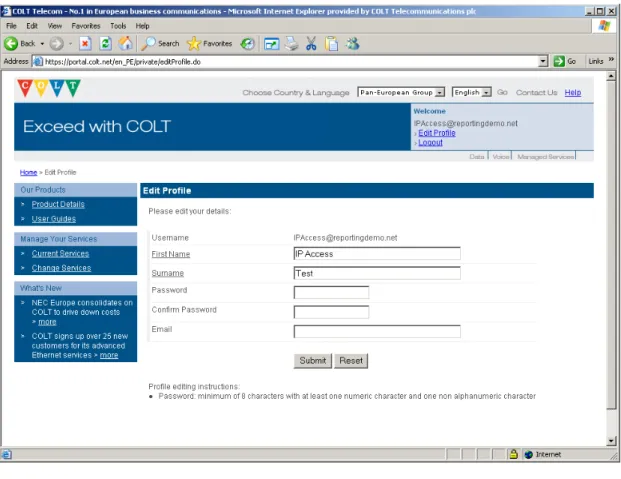Click the COLT logo
This screenshot has width=621, height=479.
click(49, 88)
